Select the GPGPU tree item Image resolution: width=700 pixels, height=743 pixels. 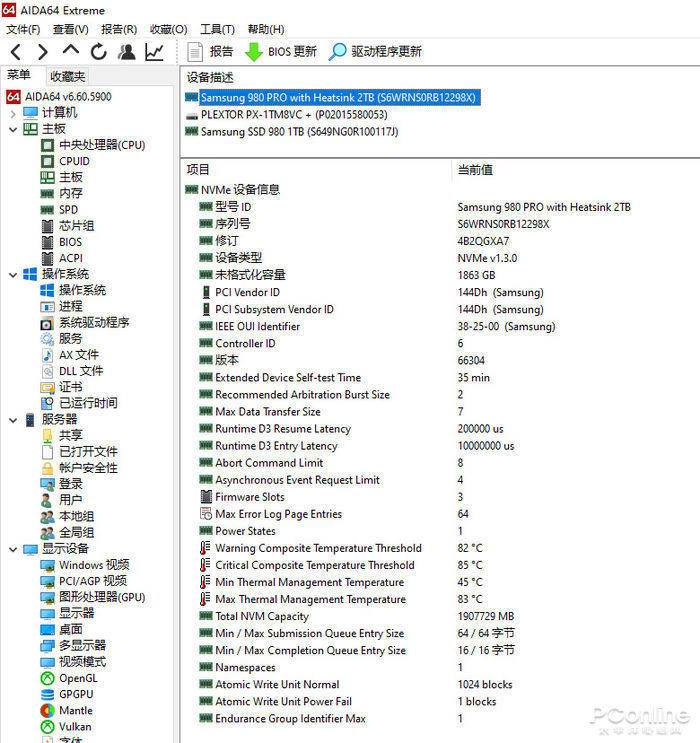tap(68, 695)
